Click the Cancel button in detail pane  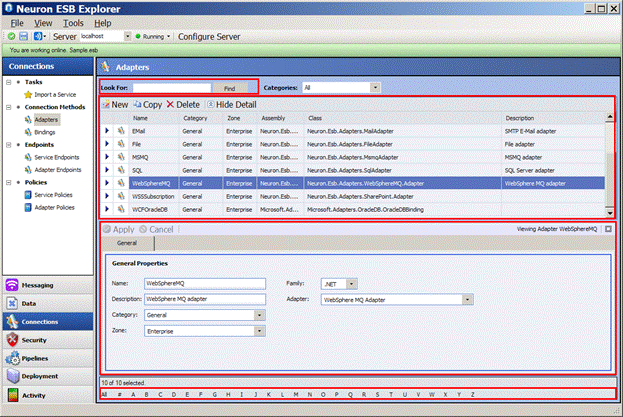pos(157,230)
